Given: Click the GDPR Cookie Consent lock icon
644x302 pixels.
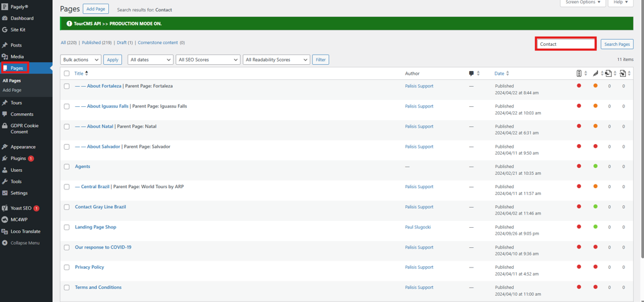Looking at the screenshot, I should (5, 126).
